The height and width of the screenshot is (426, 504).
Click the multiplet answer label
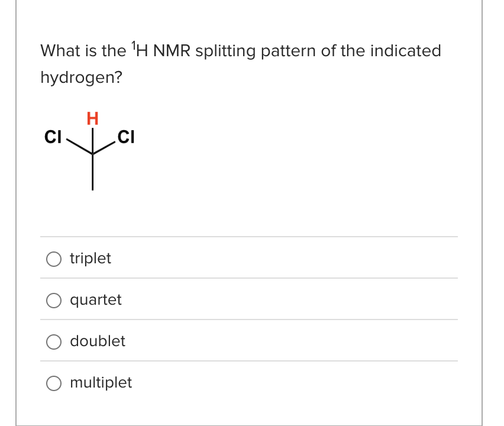[101, 383]
